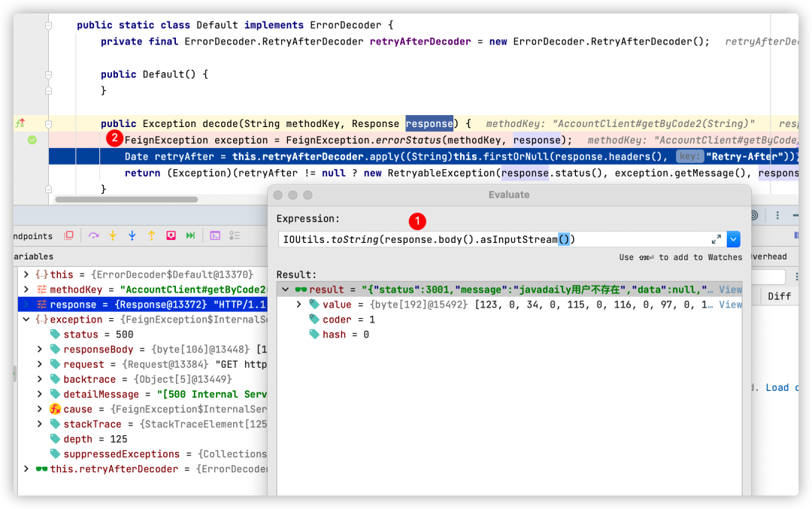Click the override gutter icon beside decode method
This screenshot has height=509, width=812.
tap(20, 123)
